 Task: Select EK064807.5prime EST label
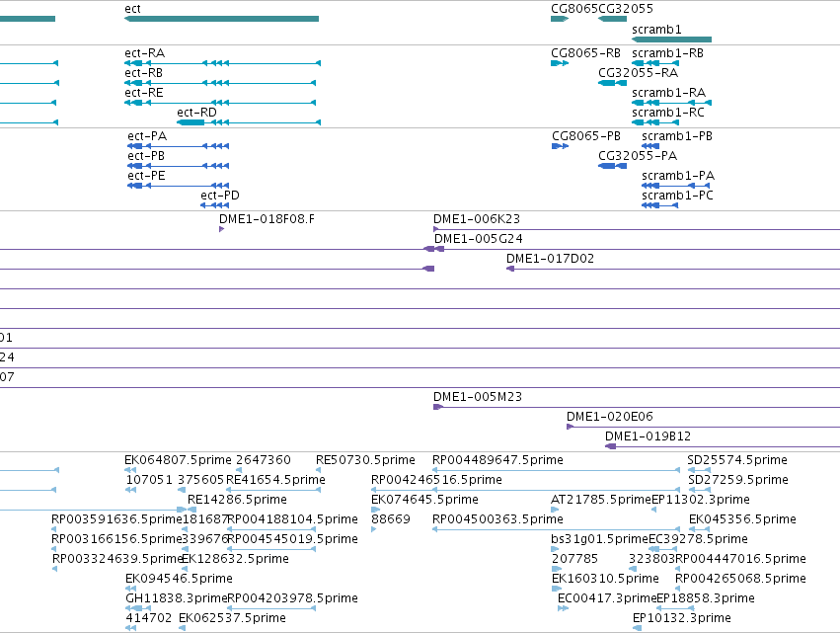click(x=178, y=460)
